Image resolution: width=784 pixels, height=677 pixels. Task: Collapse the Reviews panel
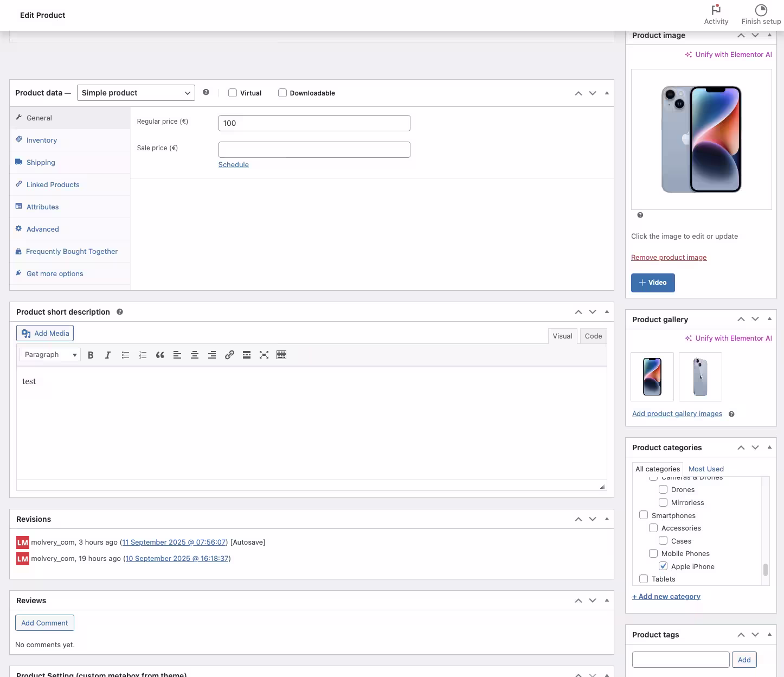(x=607, y=601)
